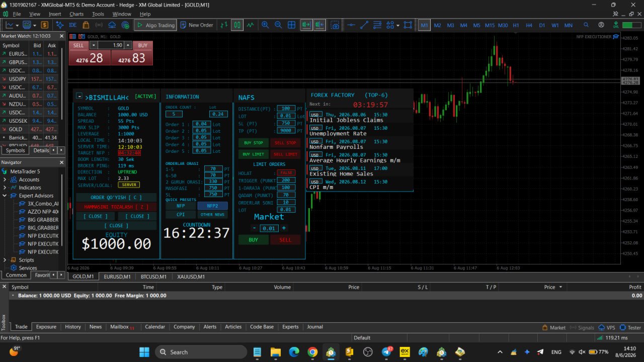Open the IDE MetaEditor toolbar icon

click(x=73, y=25)
